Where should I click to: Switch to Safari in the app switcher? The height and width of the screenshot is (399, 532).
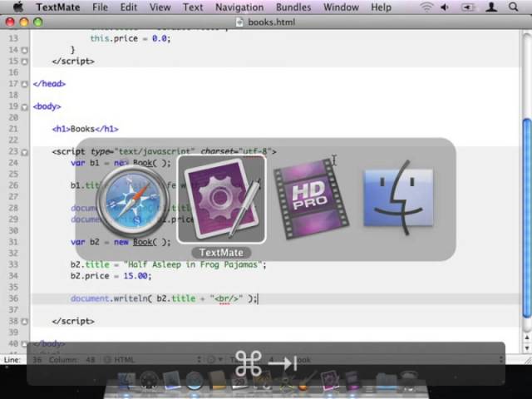(x=133, y=200)
